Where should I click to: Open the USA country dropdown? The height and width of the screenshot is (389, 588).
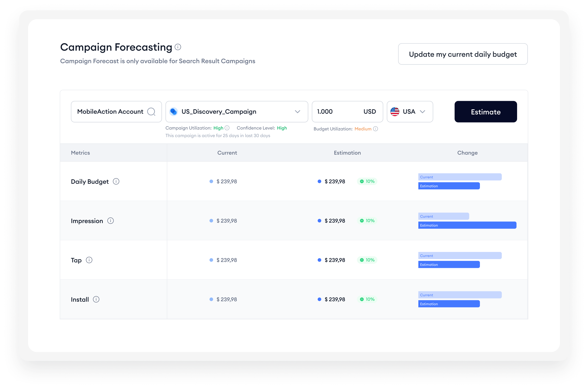423,112
